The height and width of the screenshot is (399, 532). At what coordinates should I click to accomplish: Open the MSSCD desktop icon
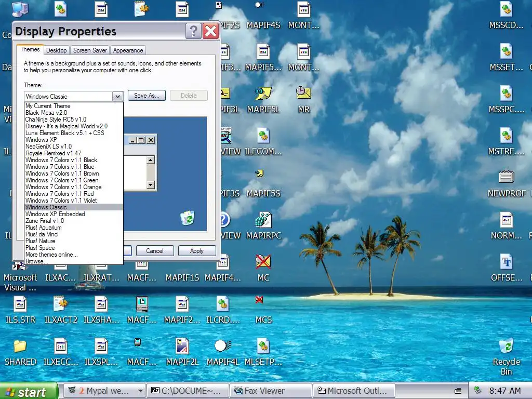506,15
